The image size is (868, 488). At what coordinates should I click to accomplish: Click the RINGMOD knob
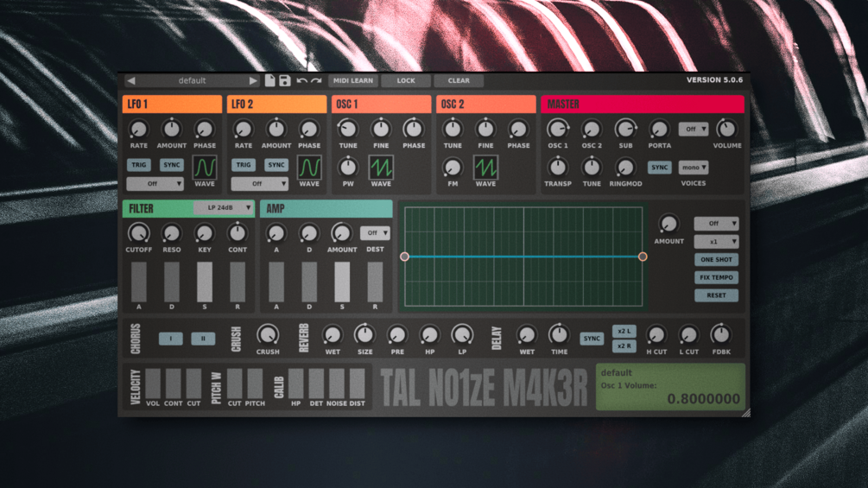pyautogui.click(x=625, y=167)
